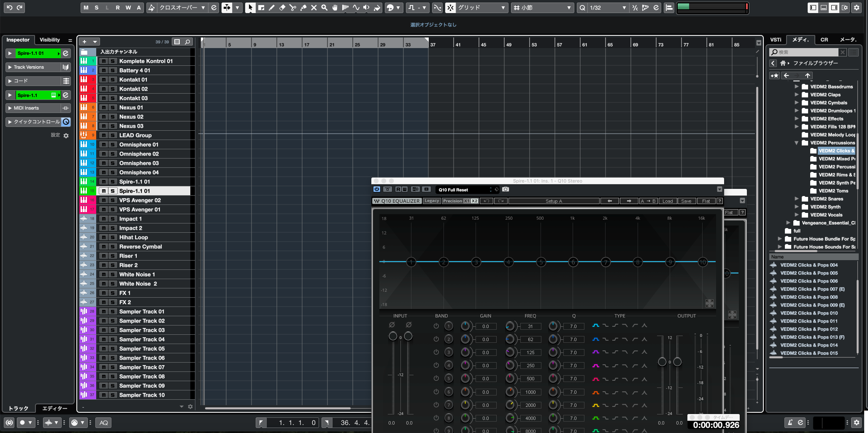Select the Zoom magnifier tool
The image size is (868, 433).
324,8
